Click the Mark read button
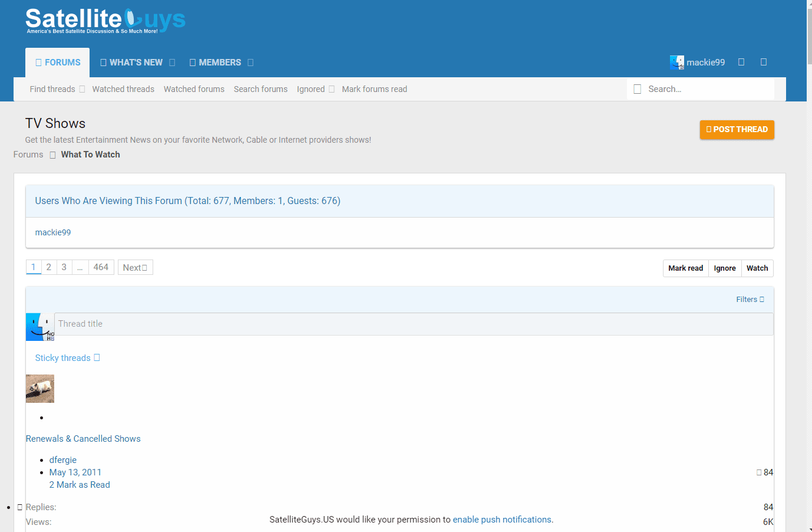Viewport: 812px width, 532px height. (x=685, y=268)
